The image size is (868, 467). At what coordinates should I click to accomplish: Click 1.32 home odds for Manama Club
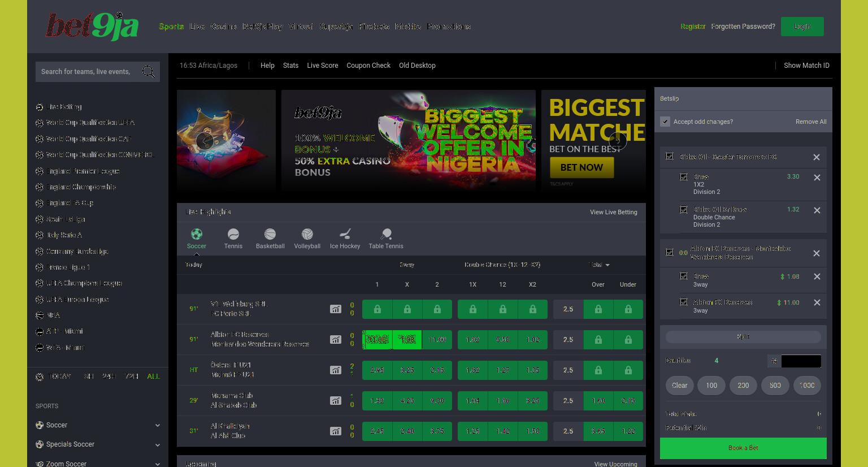[x=377, y=401]
